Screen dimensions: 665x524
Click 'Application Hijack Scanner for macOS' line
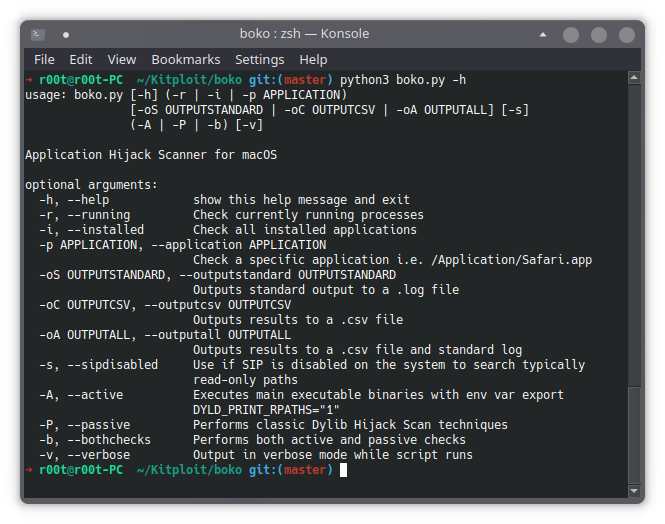click(x=151, y=155)
